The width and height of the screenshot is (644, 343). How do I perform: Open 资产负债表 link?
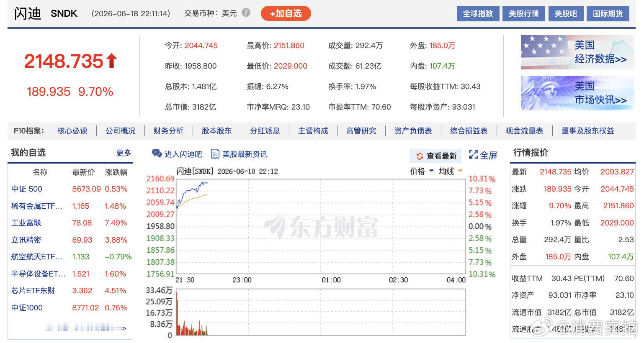click(x=413, y=131)
